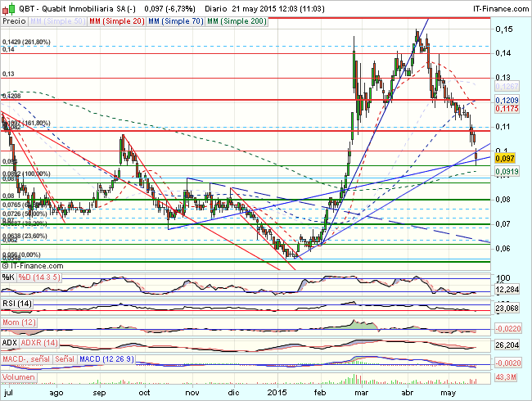Click the ADX indicator label
This screenshot has width=532, height=401.
[10, 343]
